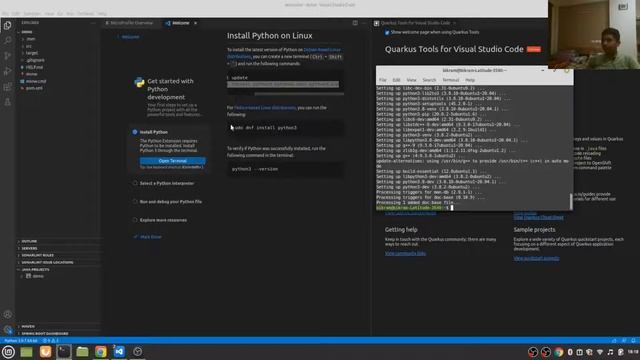Click the errors and warnings status bar item
The width and height of the screenshot is (640, 360).
pyautogui.click(x=51, y=340)
